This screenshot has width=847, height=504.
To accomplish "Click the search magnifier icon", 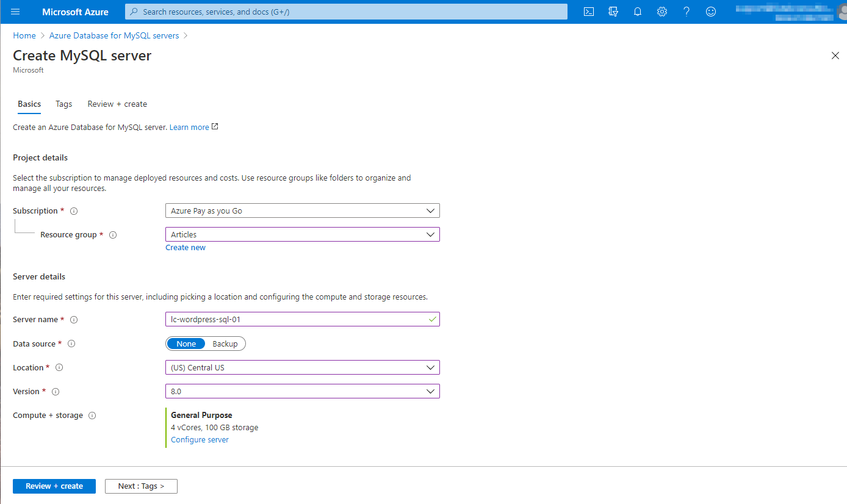I will 135,12.
